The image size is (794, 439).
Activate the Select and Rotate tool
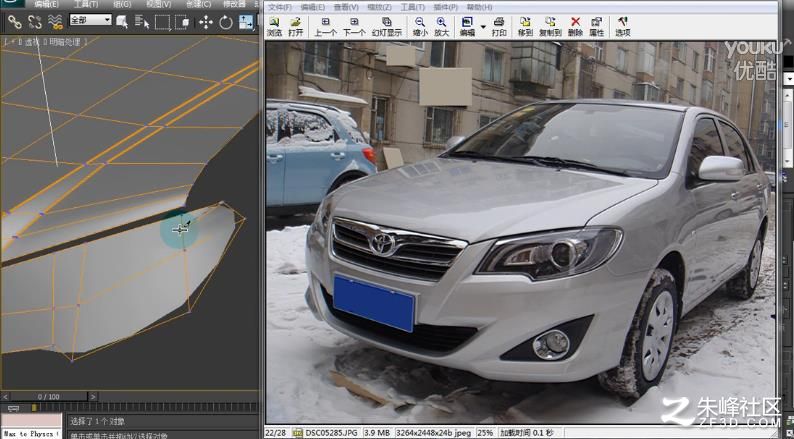point(226,22)
